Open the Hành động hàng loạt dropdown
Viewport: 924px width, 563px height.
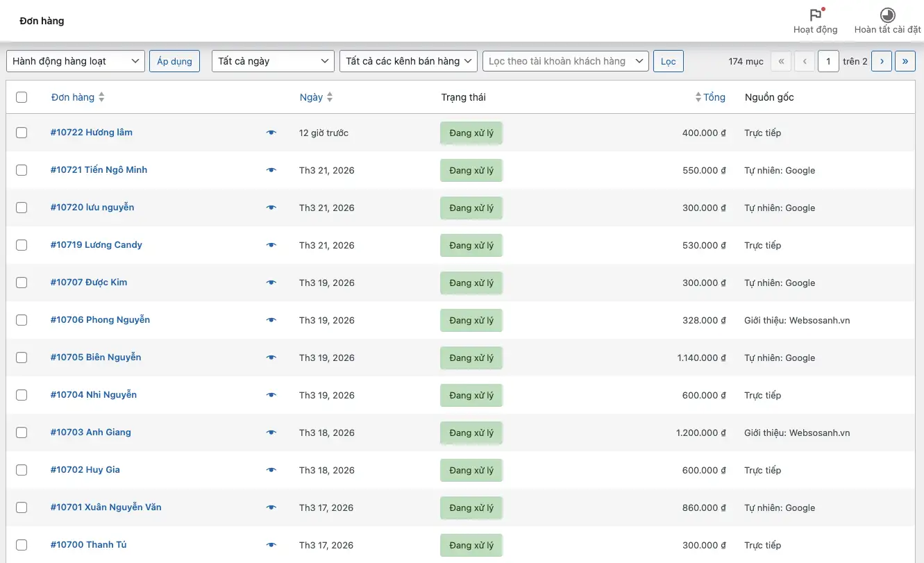click(x=76, y=61)
